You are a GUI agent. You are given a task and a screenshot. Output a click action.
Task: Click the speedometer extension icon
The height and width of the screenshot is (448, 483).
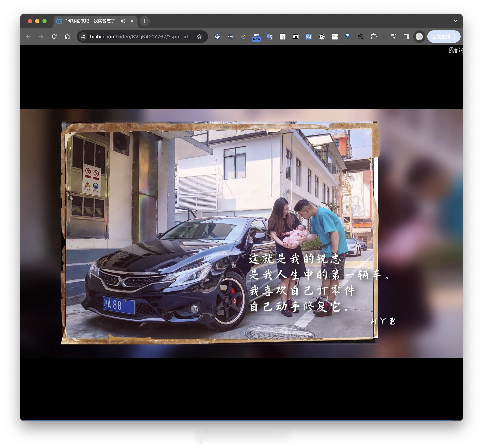pos(321,37)
